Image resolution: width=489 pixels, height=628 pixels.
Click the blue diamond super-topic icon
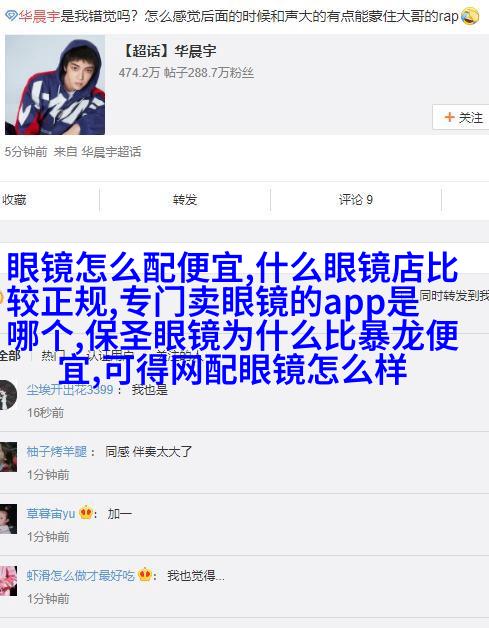(12, 16)
